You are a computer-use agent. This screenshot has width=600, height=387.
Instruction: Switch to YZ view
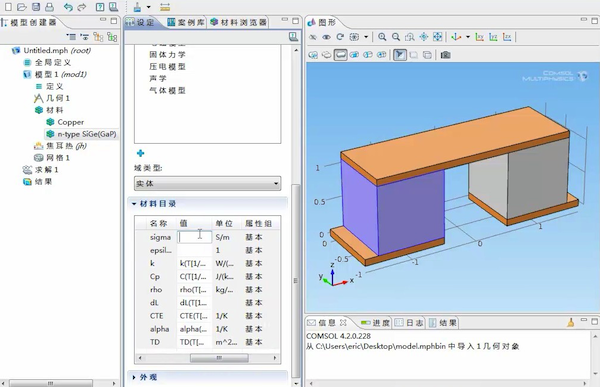(493, 37)
